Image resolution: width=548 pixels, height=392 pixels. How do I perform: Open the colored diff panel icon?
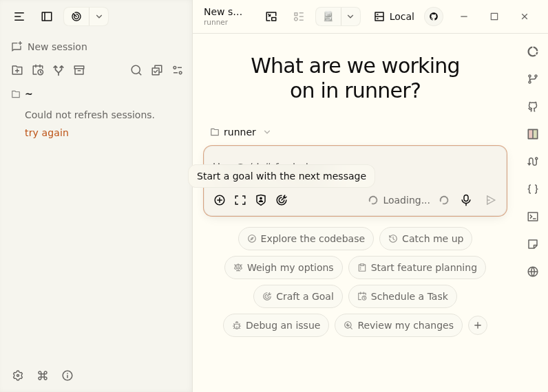pos(533,134)
